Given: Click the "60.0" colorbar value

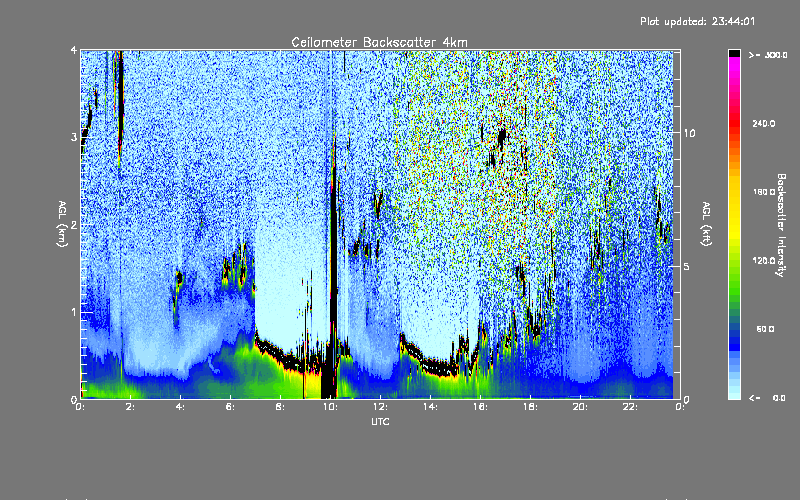Looking at the screenshot, I should [766, 329].
